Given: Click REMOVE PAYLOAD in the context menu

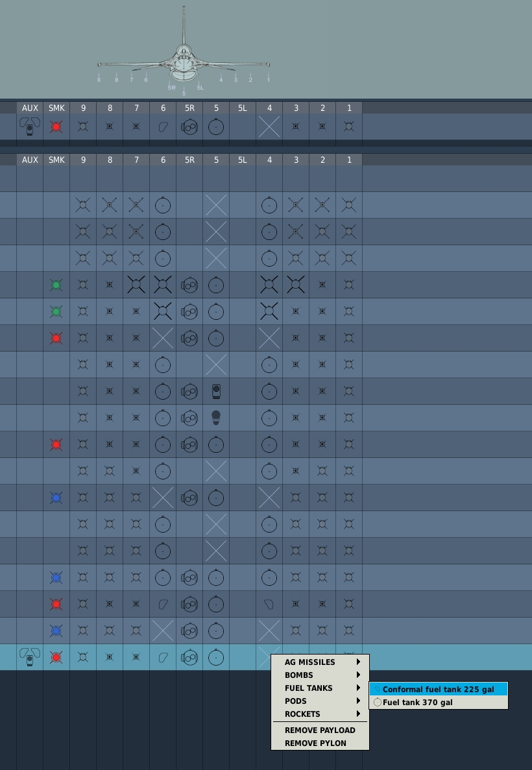Looking at the screenshot, I should pos(320,730).
